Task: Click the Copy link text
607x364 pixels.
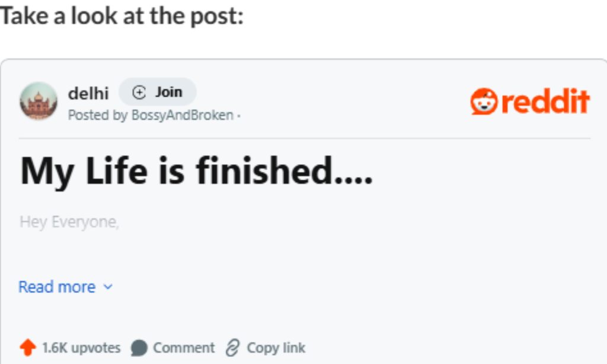Action: (276, 348)
